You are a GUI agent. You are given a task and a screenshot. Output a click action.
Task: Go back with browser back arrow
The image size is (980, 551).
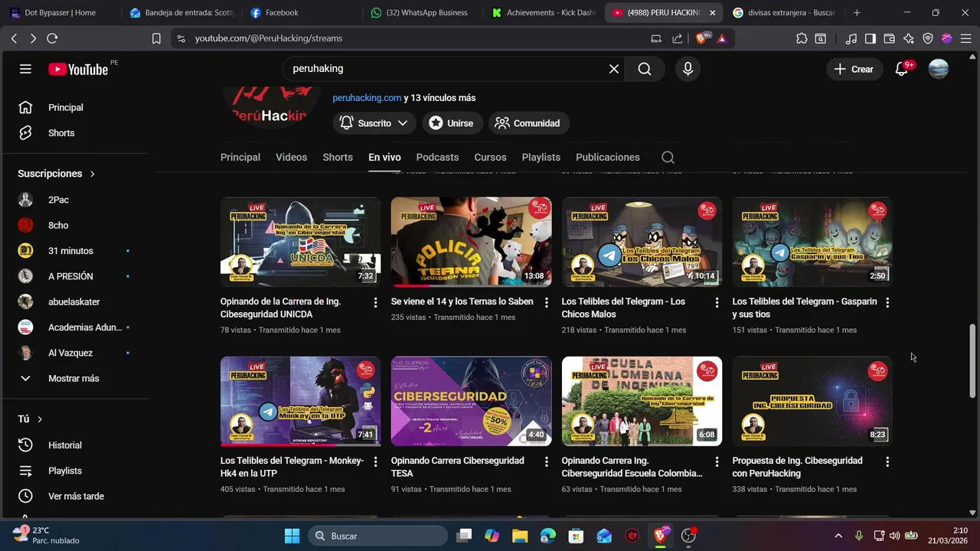click(x=14, y=38)
